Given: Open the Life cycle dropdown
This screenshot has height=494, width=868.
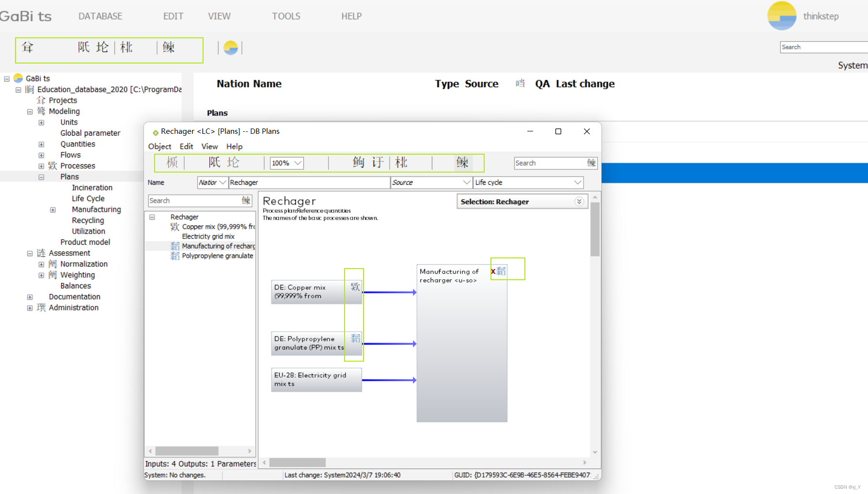Looking at the screenshot, I should pyautogui.click(x=578, y=182).
